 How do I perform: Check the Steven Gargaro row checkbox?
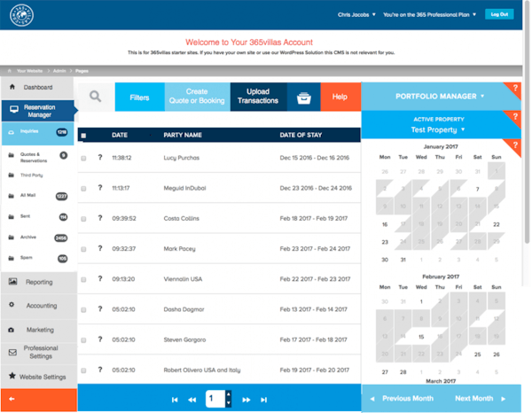[x=83, y=340]
